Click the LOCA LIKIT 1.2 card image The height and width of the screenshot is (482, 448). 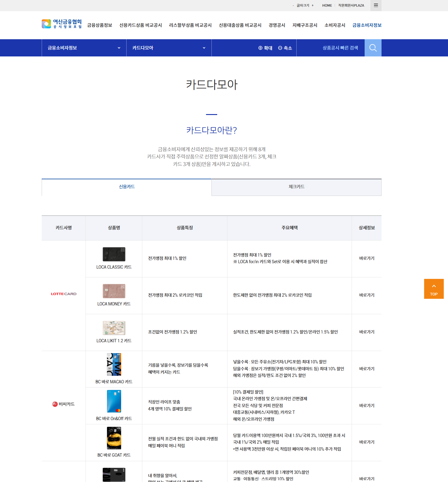pyautogui.click(x=114, y=328)
